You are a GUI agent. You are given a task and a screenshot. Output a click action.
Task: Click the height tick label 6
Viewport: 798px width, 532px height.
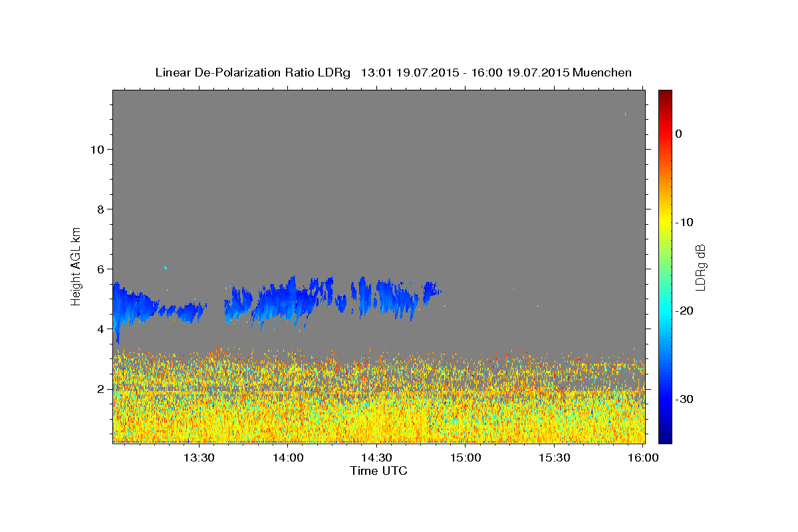pyautogui.click(x=100, y=269)
